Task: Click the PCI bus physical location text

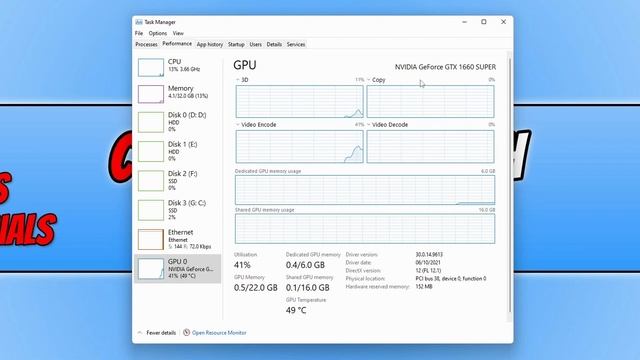Action: click(451, 279)
